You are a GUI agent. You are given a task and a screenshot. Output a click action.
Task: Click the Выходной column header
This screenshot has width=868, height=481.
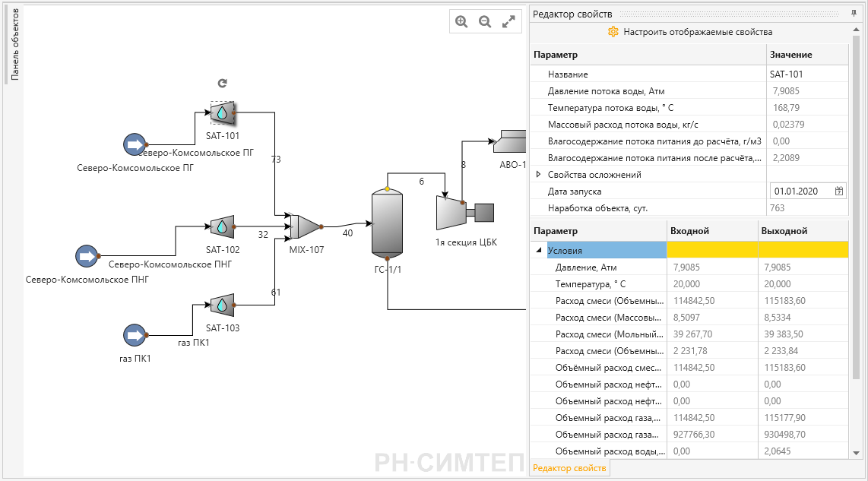[x=803, y=231]
